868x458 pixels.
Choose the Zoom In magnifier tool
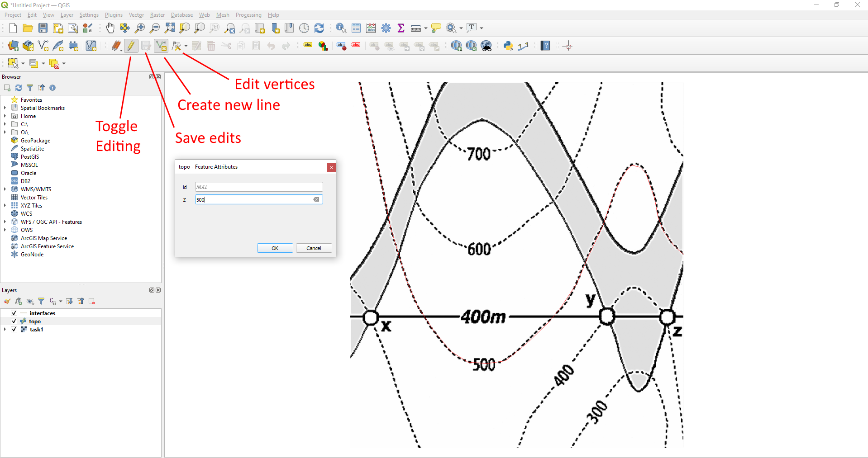coord(140,28)
